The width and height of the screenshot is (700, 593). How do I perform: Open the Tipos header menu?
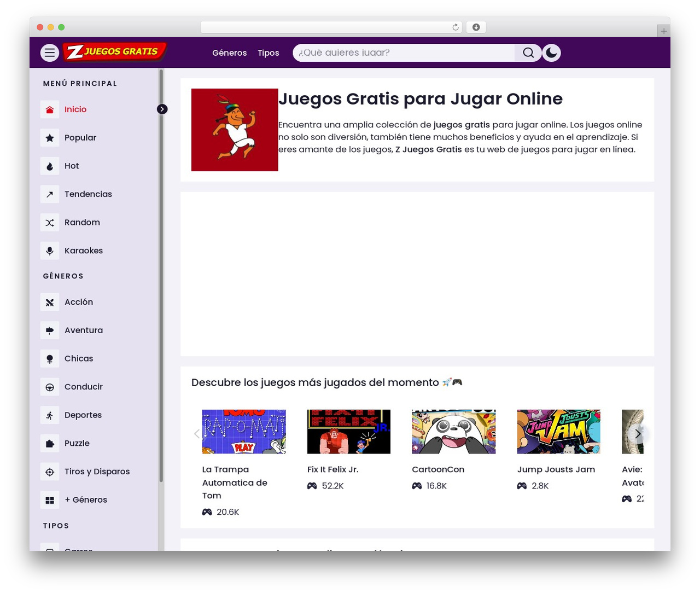269,53
